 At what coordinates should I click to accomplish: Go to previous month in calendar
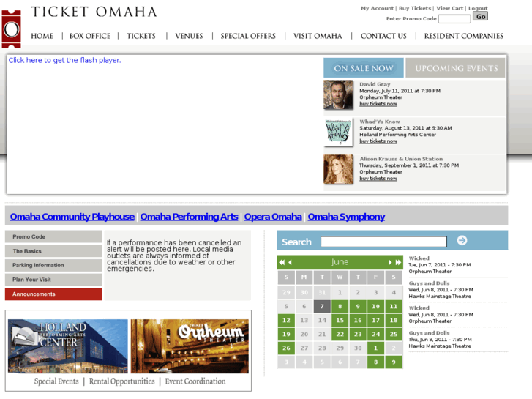(x=290, y=262)
